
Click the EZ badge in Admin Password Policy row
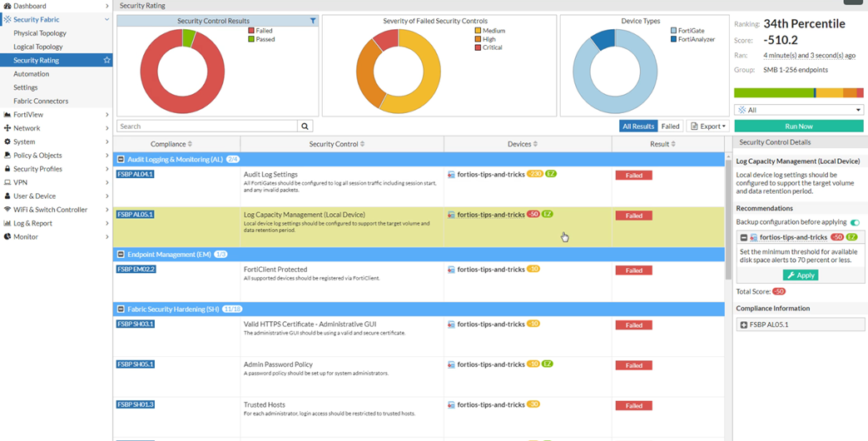548,364
